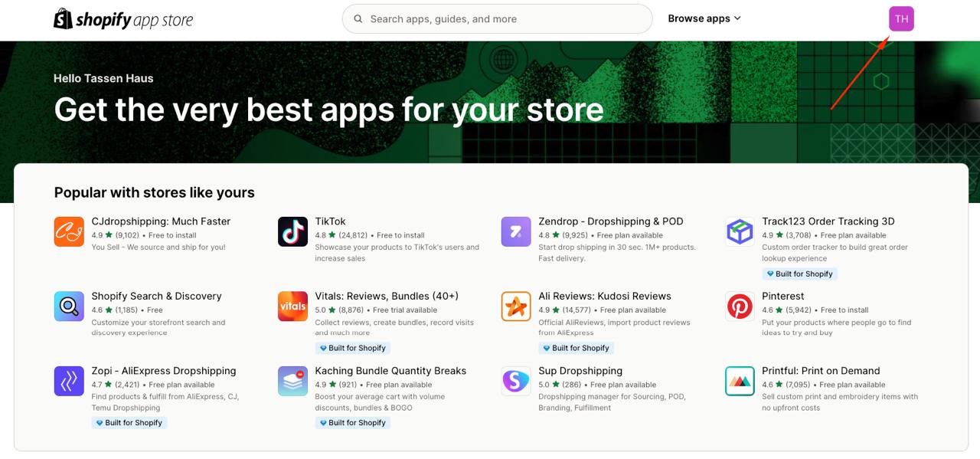Image resolution: width=980 pixels, height=459 pixels.
Task: Select the Zendrop dropshipping icon
Action: [x=515, y=231]
